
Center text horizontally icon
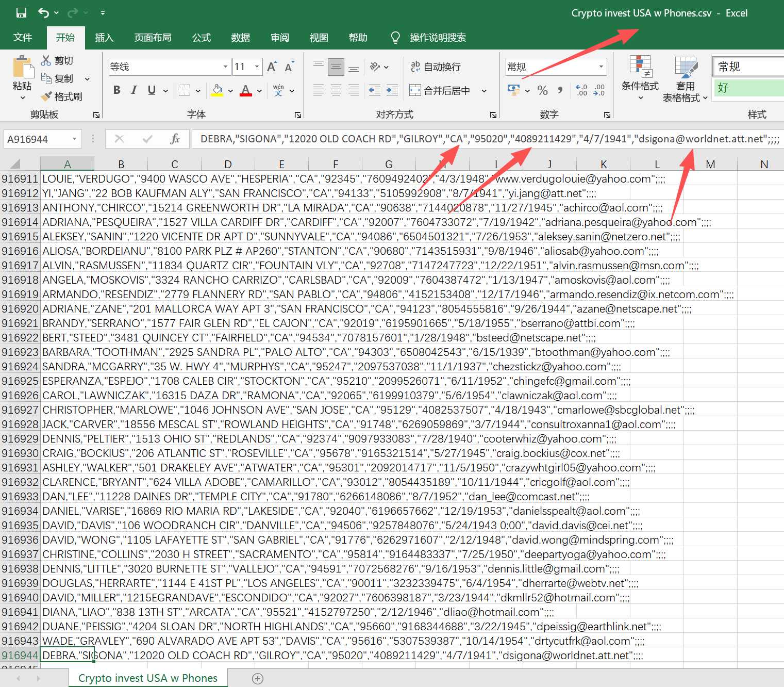pyautogui.click(x=336, y=90)
